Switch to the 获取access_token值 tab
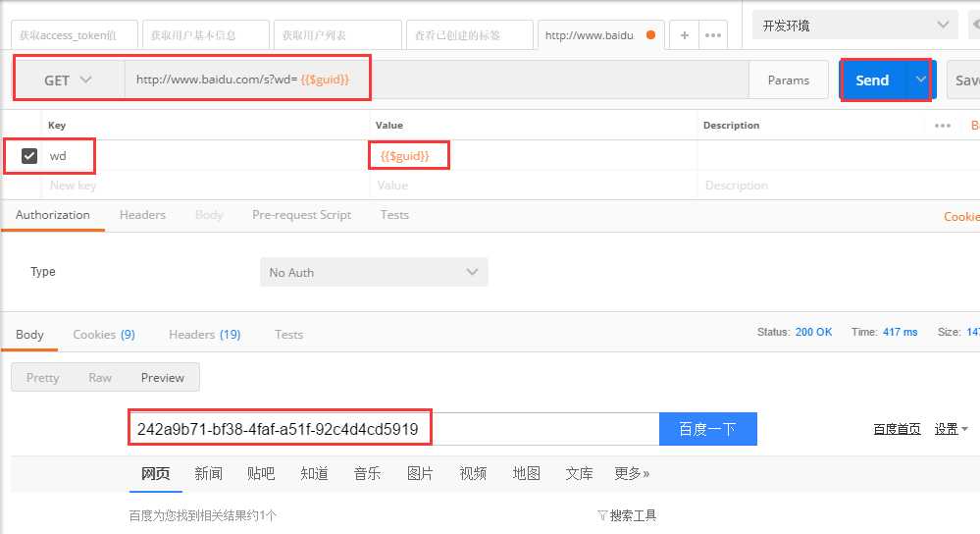The height and width of the screenshot is (534, 980). pyautogui.click(x=74, y=35)
